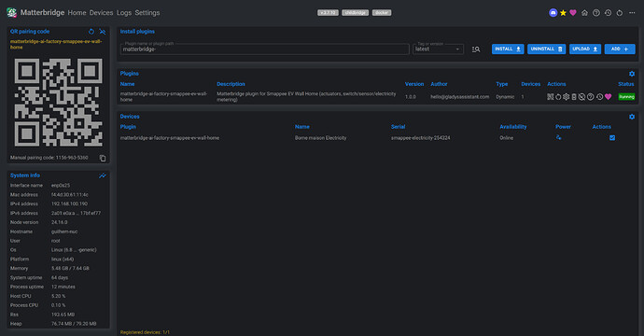Screen dimensions: 644x336
Task: Click the Version column header in Plugins
Action: [x=414, y=84]
